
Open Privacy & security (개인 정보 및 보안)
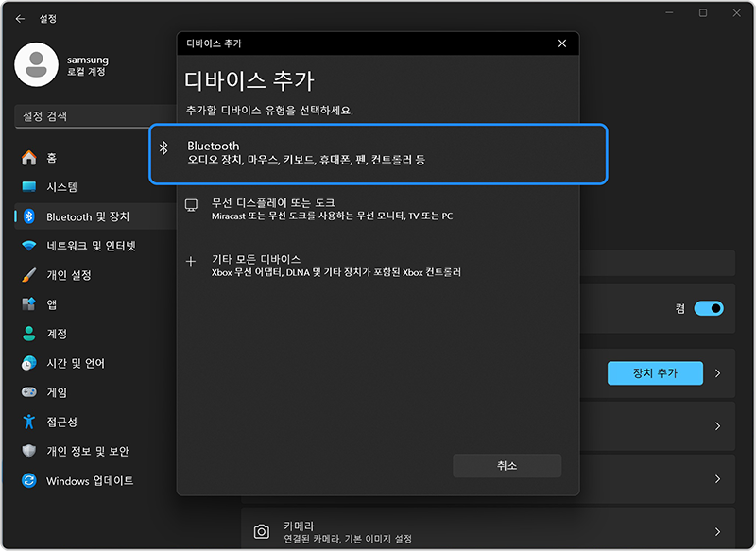point(95,451)
